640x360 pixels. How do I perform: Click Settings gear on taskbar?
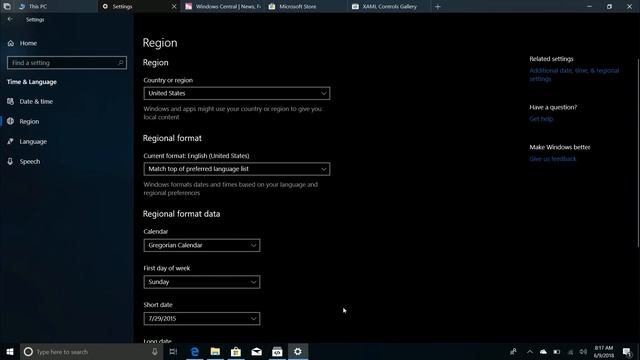coord(298,351)
